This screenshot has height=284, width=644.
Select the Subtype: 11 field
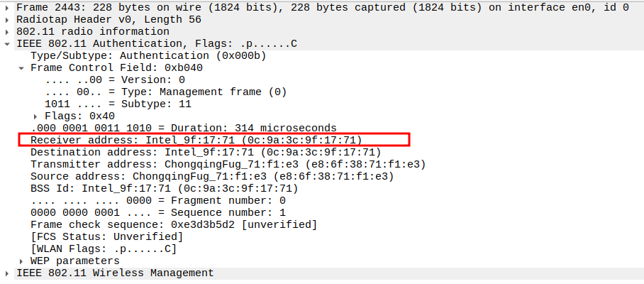tap(118, 104)
